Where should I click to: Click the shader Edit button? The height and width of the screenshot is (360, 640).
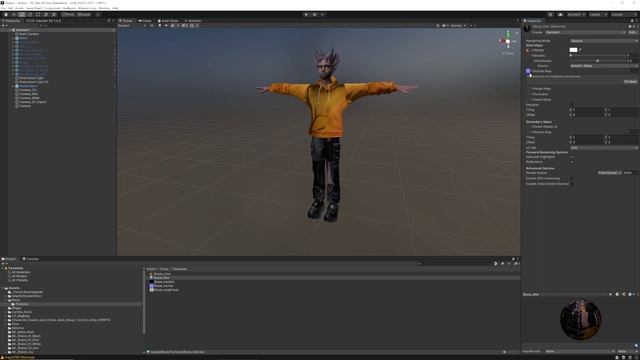[x=632, y=32]
